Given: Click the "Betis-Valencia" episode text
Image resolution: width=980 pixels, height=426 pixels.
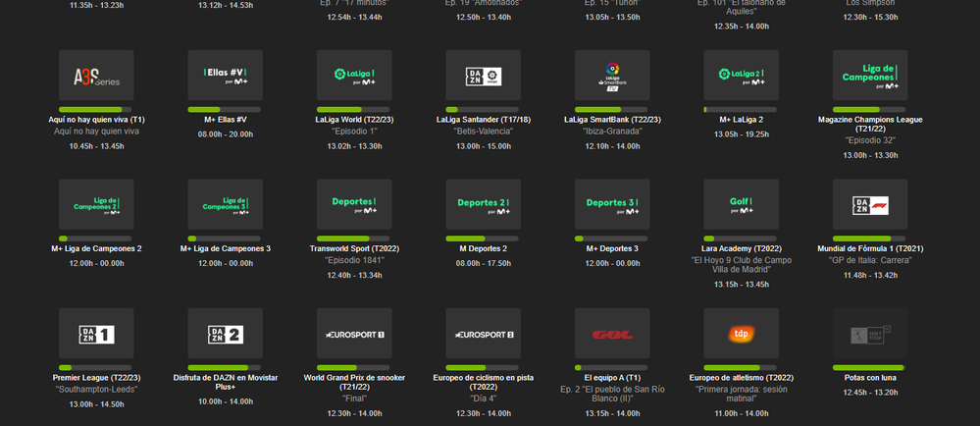Looking at the screenshot, I should [483, 132].
